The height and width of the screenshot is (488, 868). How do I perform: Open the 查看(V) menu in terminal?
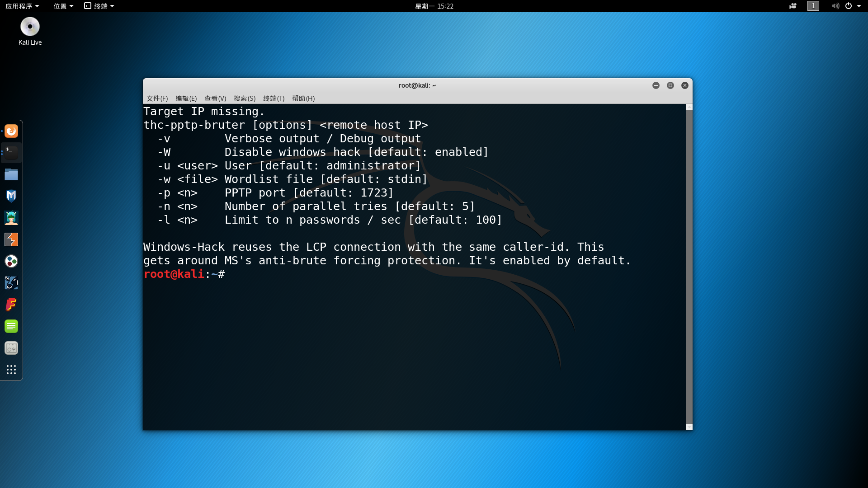click(x=215, y=98)
